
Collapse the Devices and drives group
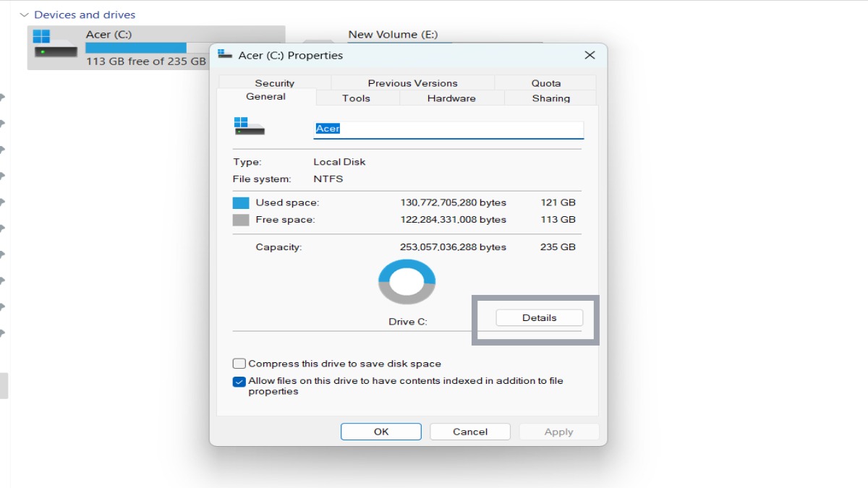[25, 14]
